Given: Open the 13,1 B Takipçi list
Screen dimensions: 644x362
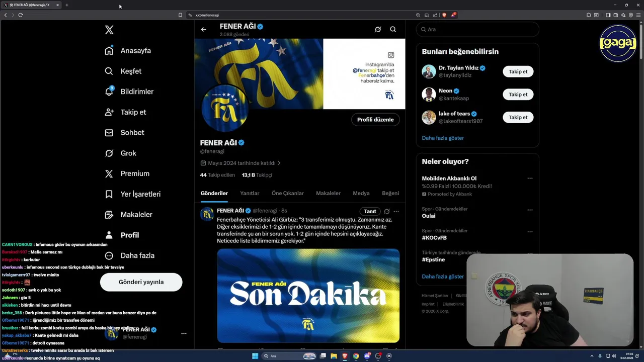Looking at the screenshot, I should point(257,175).
